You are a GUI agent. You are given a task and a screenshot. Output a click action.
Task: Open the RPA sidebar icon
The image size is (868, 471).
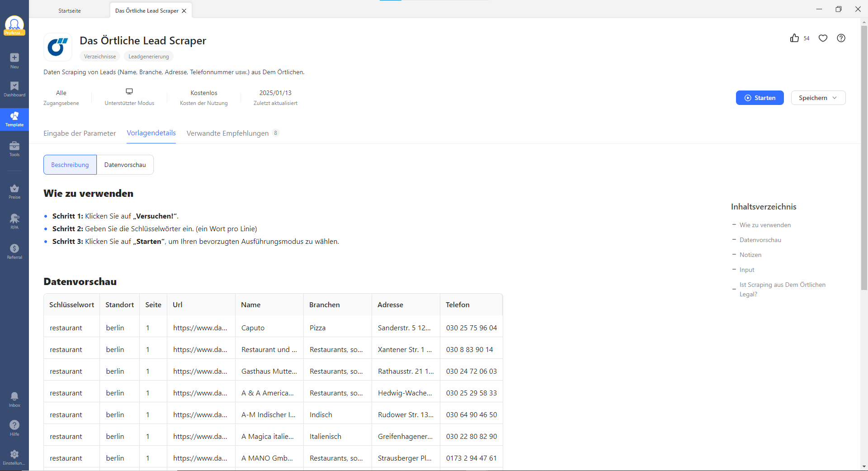pyautogui.click(x=14, y=222)
